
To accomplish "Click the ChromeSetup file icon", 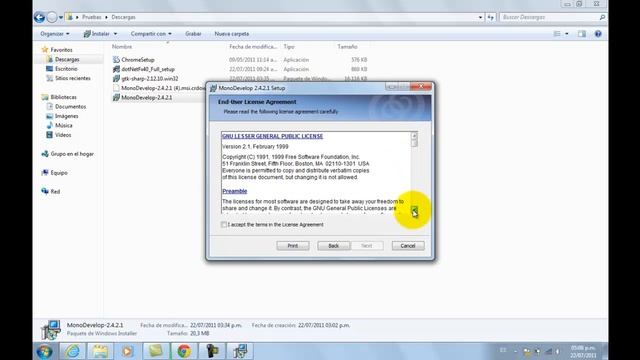I will pyautogui.click(x=116, y=60).
